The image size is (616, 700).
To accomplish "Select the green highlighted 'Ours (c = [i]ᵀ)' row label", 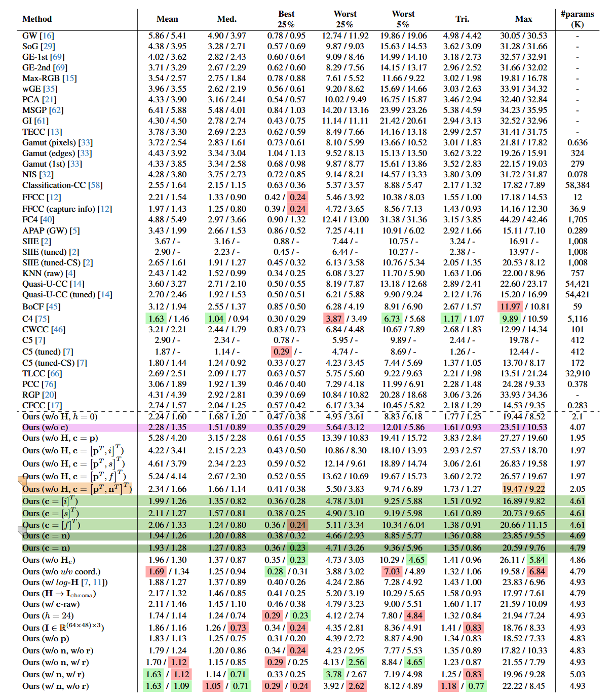I will pyautogui.click(x=50, y=501).
